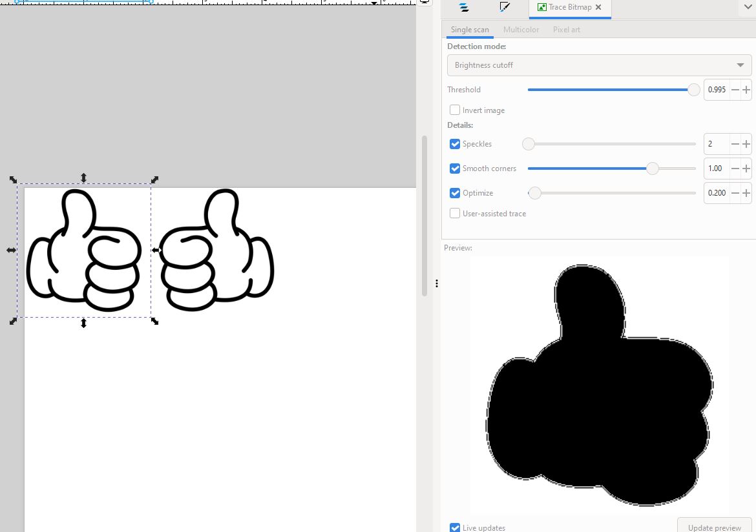The width and height of the screenshot is (756, 532).
Task: Switch to the Pixel art tab
Action: click(566, 30)
